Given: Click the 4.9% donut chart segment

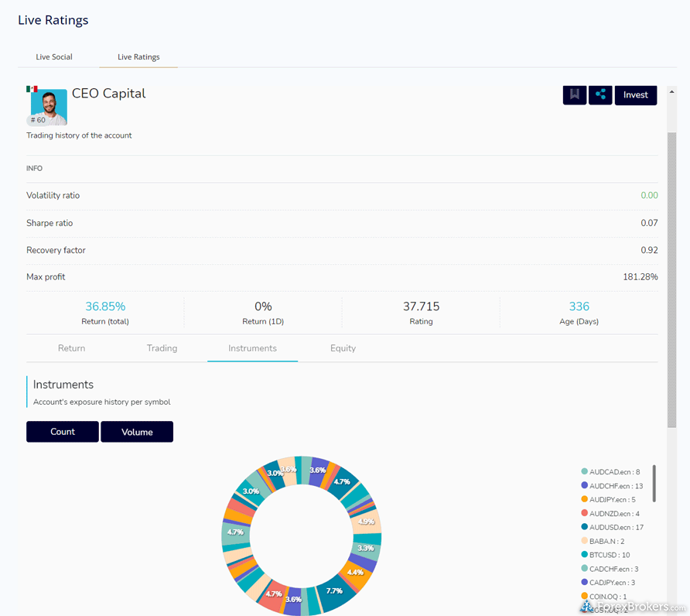Looking at the screenshot, I should (367, 522).
